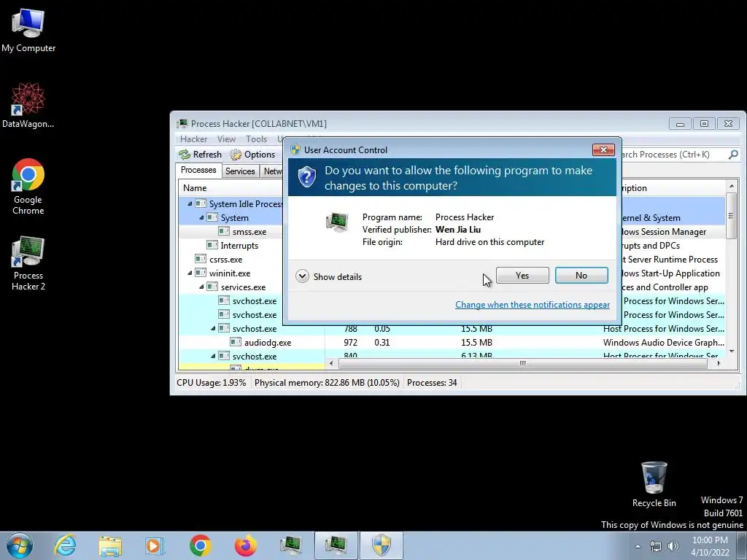Maximize the Process Hacker window
Screen dimensions: 747x560
click(x=704, y=124)
